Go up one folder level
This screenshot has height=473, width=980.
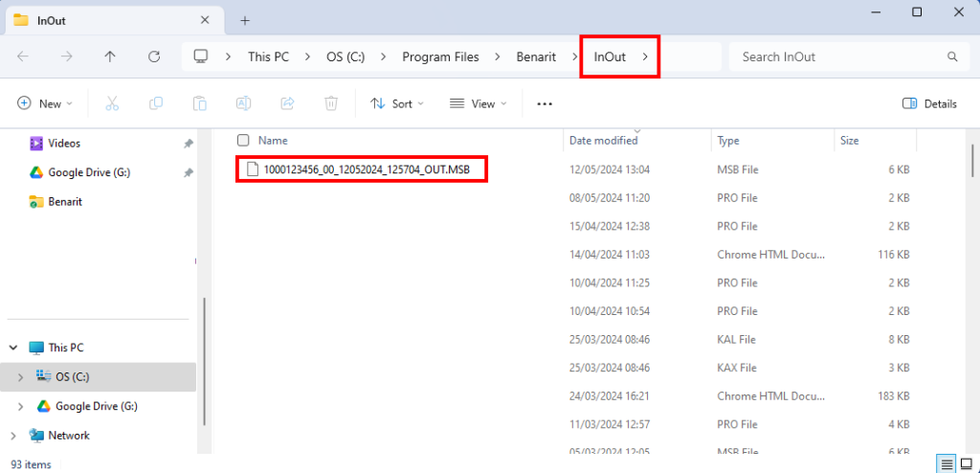pyautogui.click(x=110, y=56)
